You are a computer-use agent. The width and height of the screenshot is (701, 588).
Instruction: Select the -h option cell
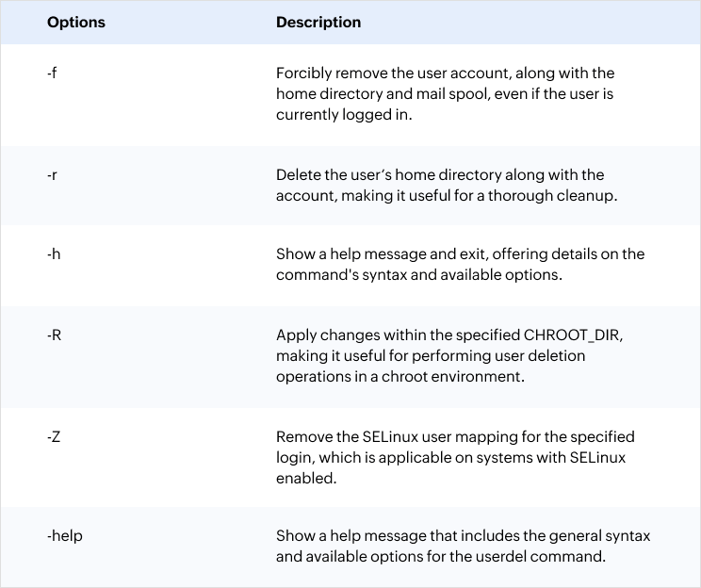(x=54, y=254)
